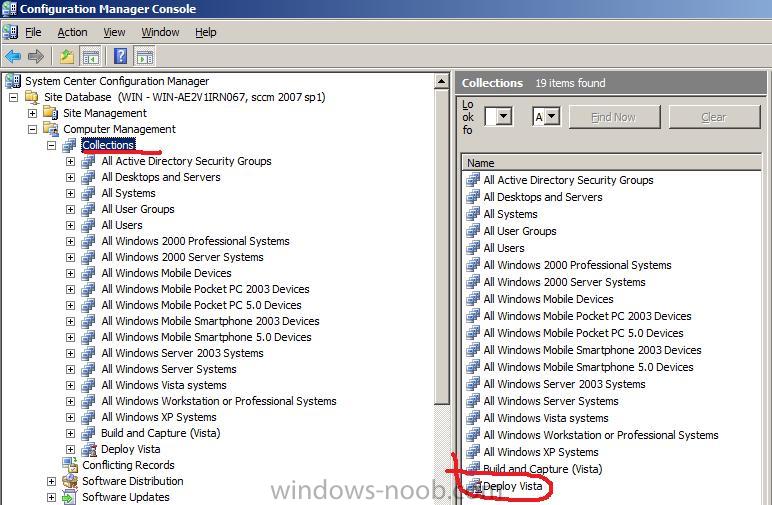Click the Computer Management tree icon
The width and height of the screenshot is (772, 505).
coord(51,129)
